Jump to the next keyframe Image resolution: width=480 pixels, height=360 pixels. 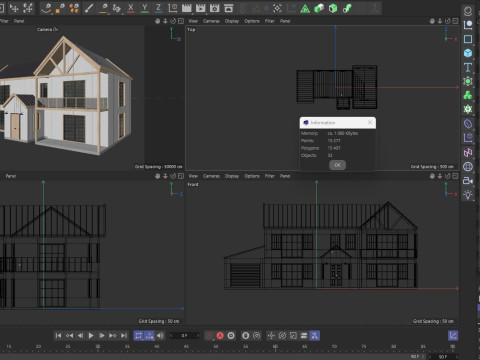coord(113,336)
